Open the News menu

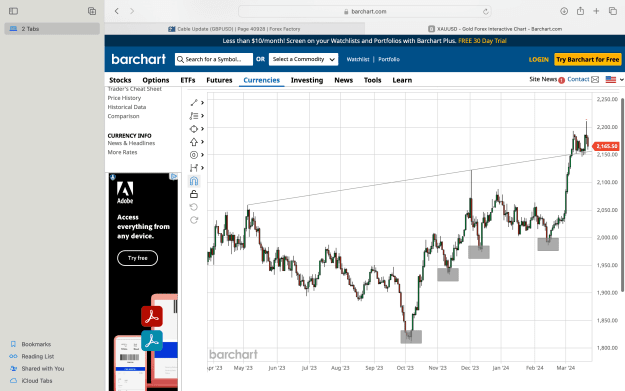[x=344, y=80]
